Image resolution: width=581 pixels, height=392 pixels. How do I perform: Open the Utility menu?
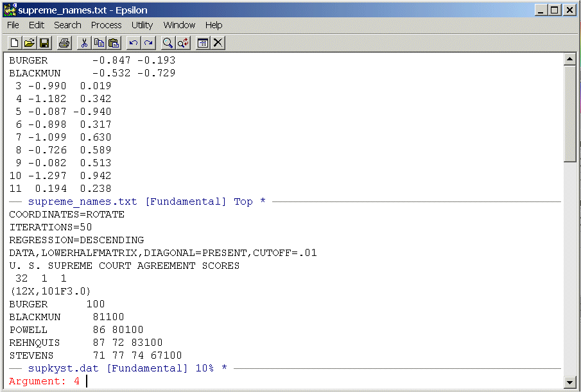[x=142, y=25]
